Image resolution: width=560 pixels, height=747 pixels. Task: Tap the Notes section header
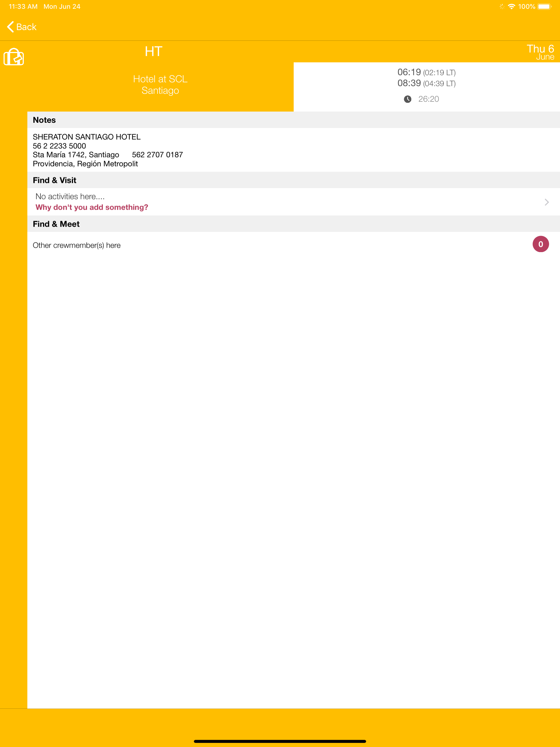click(x=44, y=120)
